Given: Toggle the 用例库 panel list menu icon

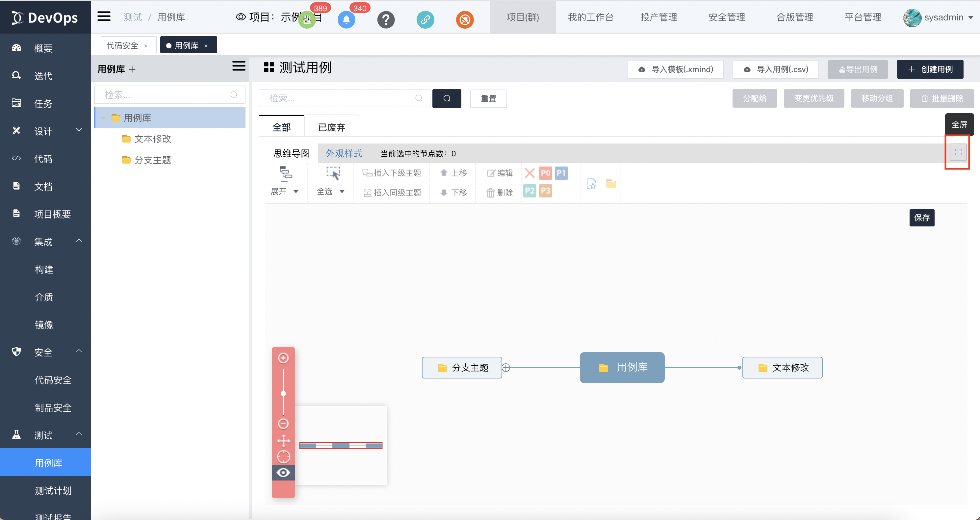Looking at the screenshot, I should point(239,66).
